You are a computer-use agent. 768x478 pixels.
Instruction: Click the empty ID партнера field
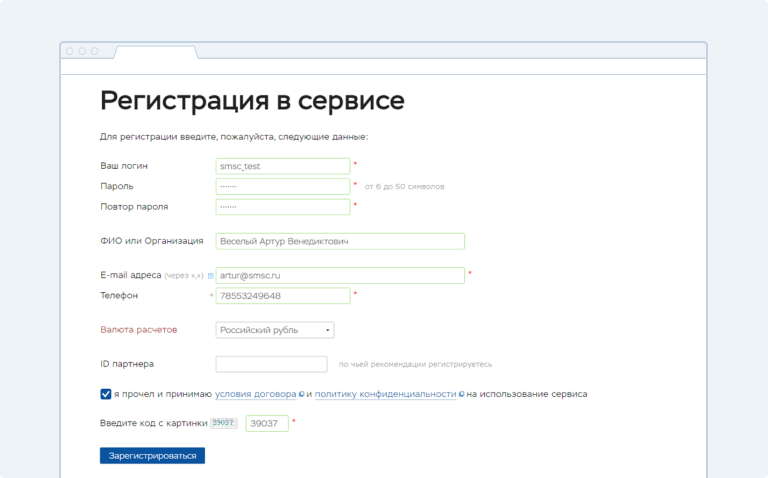271,364
